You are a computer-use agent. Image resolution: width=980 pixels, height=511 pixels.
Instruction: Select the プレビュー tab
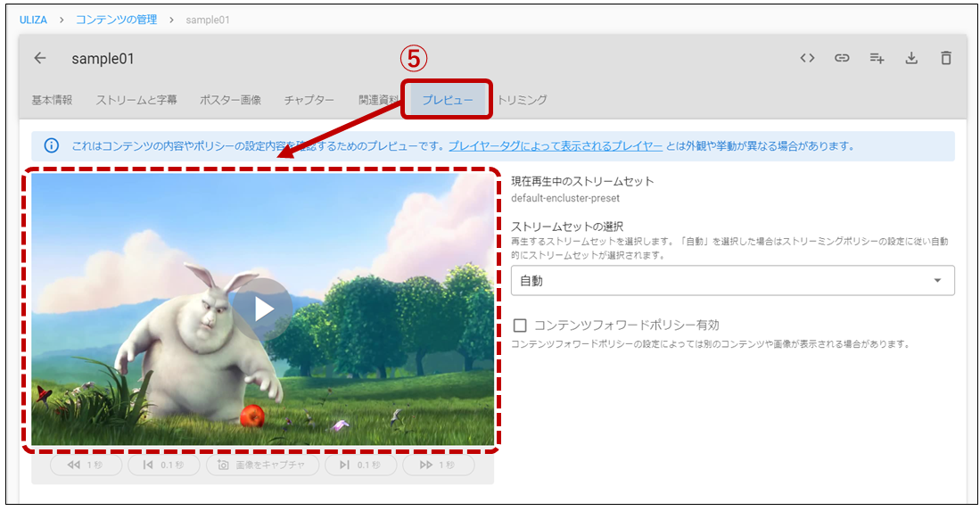pos(448,100)
